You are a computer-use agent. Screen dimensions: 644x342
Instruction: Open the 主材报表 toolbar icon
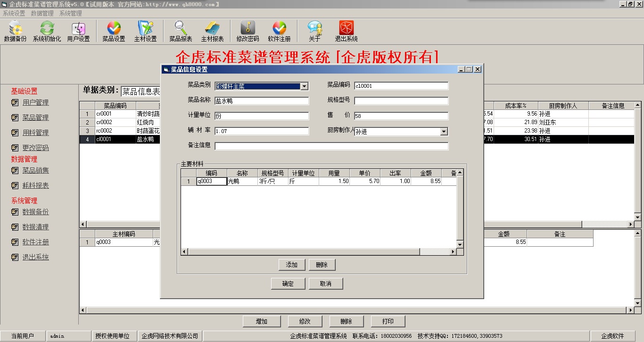pyautogui.click(x=212, y=32)
